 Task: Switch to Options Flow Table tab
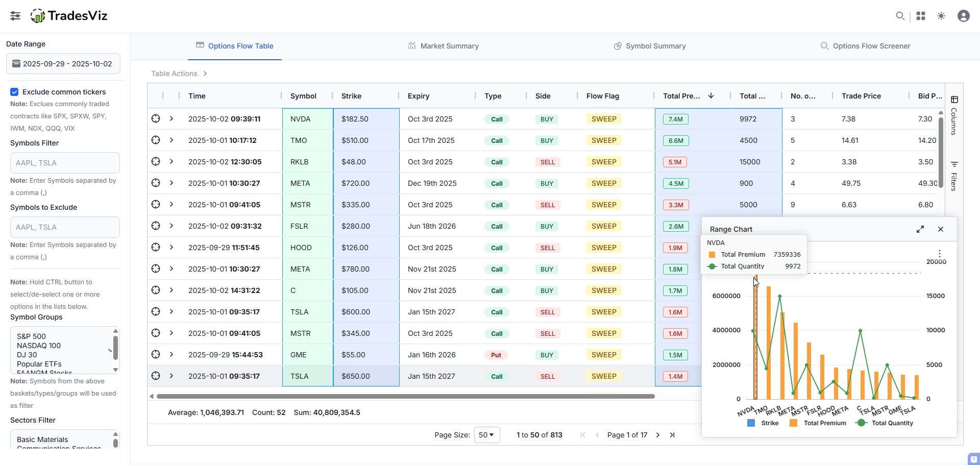[x=235, y=46]
